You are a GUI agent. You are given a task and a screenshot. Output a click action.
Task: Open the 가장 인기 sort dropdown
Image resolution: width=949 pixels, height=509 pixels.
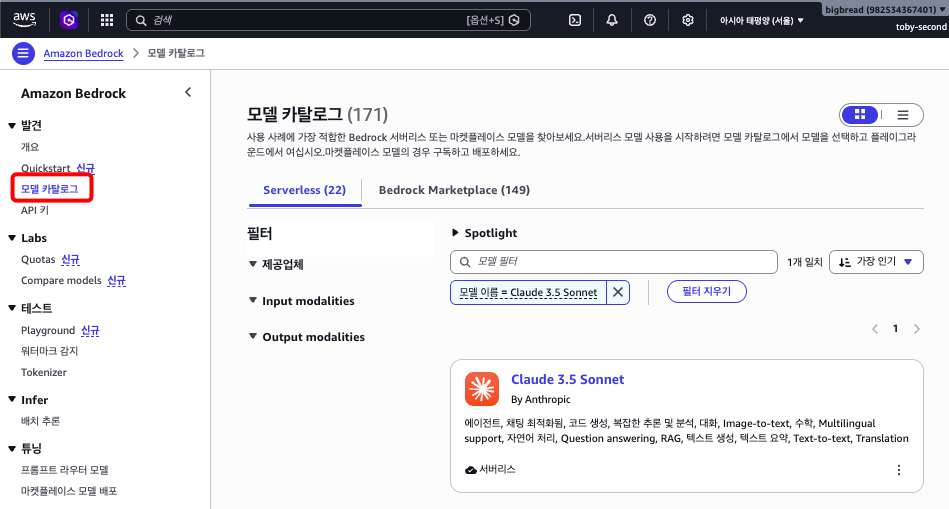click(x=876, y=261)
